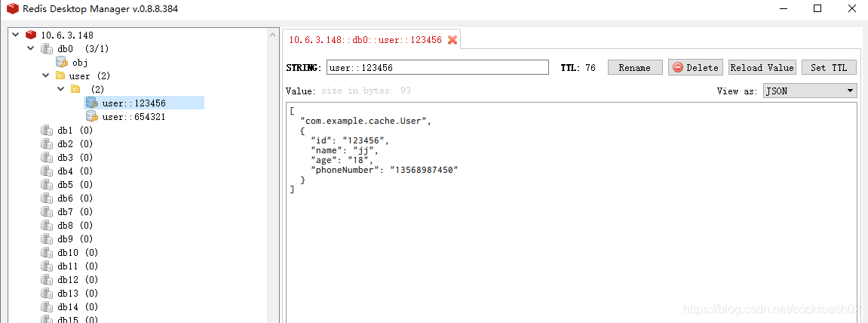Click the TTL value 76

coord(590,68)
